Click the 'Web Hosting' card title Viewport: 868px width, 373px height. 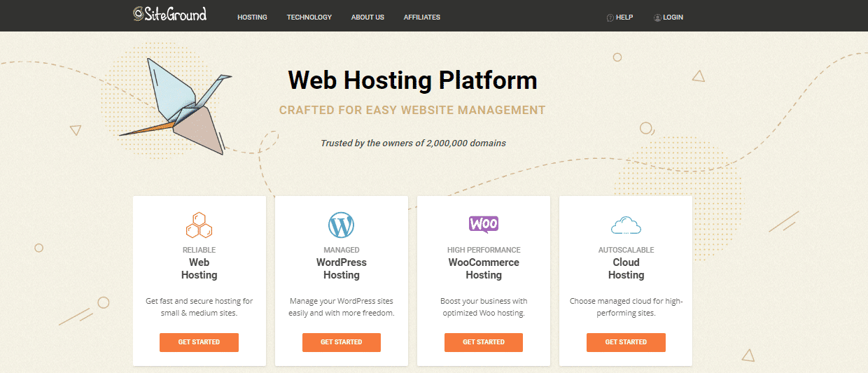click(x=199, y=269)
